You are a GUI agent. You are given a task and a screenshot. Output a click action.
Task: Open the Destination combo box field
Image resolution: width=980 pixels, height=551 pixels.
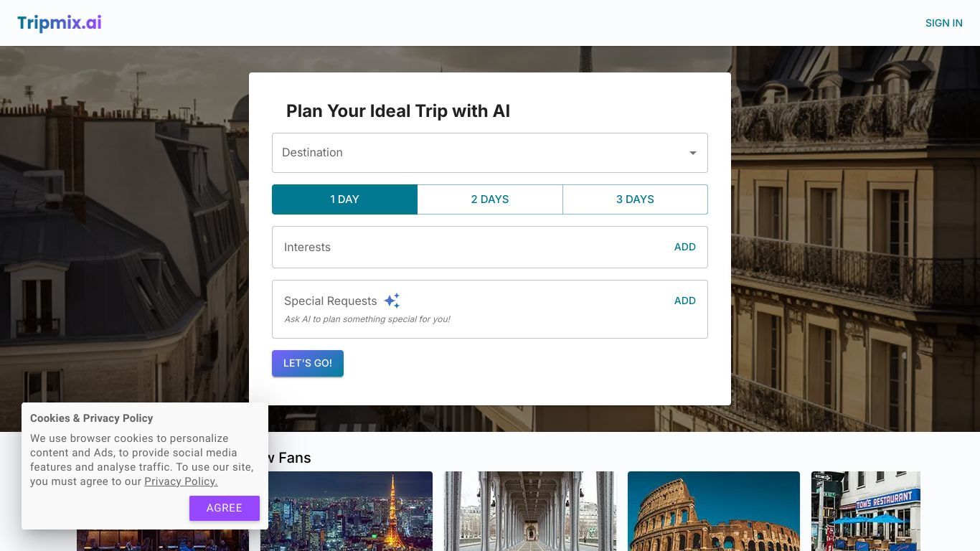coord(490,153)
